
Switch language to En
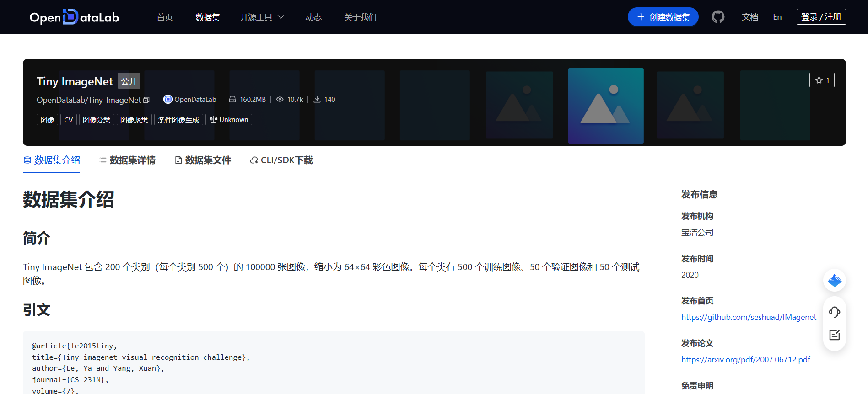point(777,17)
